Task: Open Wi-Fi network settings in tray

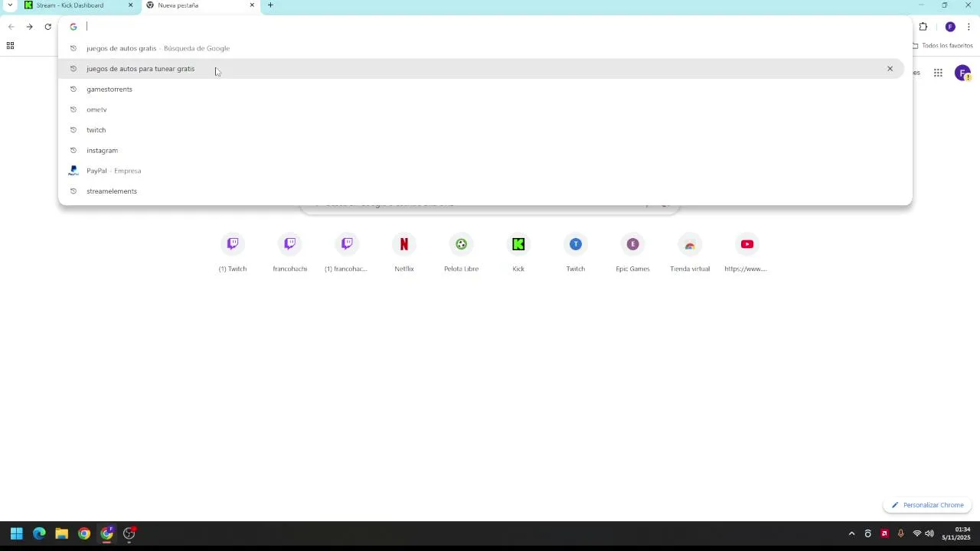Action: point(916,533)
